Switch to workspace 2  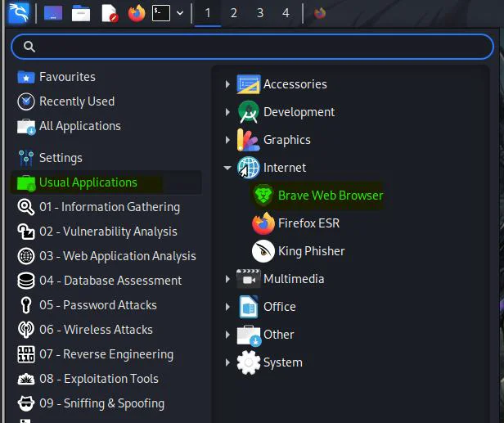[234, 13]
